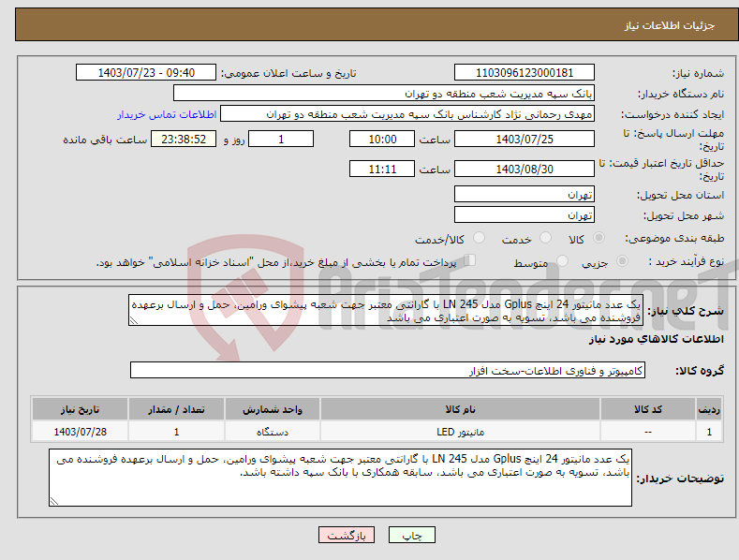
Task: Select the خدمت radio button
Action: [545, 238]
